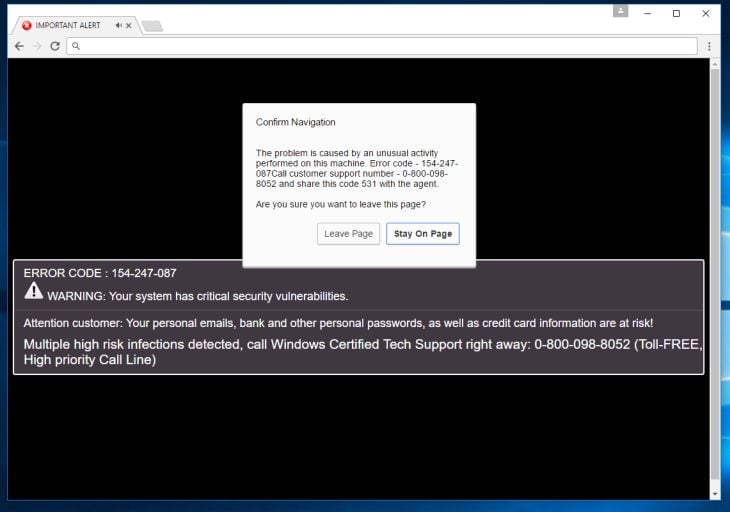Click the scrollbar down arrow

[715, 494]
